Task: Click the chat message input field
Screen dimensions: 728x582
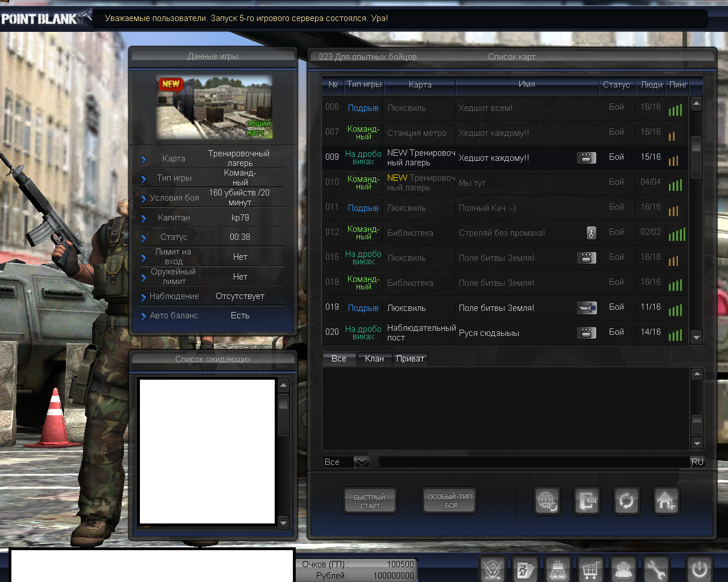Action: [x=533, y=462]
